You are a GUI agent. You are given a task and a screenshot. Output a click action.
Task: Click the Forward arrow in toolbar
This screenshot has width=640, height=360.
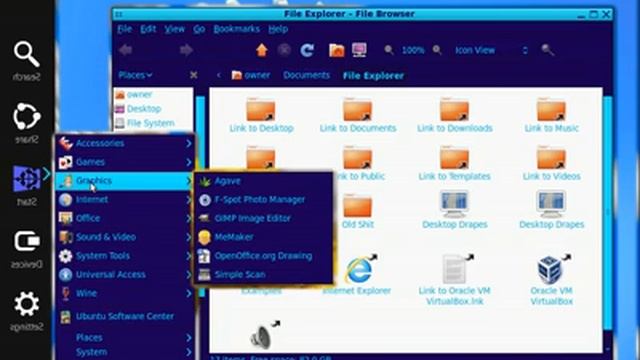click(186, 50)
